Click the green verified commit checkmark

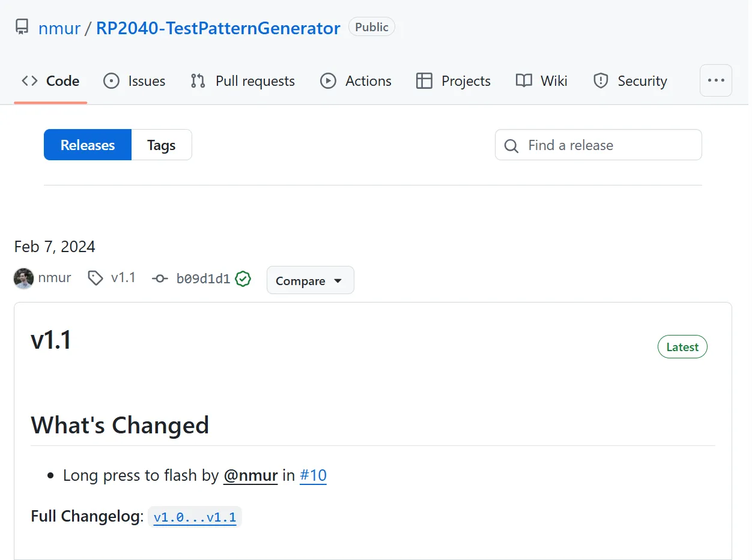(243, 279)
